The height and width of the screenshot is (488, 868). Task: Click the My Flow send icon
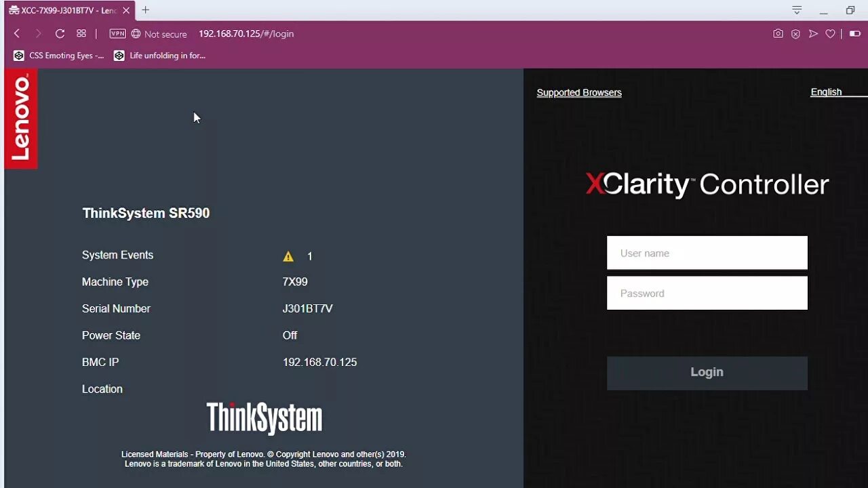813,33
